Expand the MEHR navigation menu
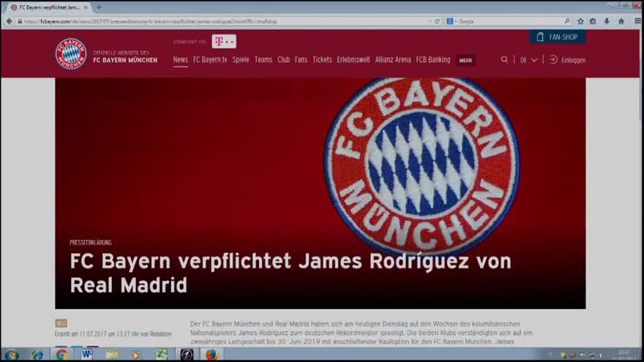Screen dimensions: 644x362 coord(465,60)
